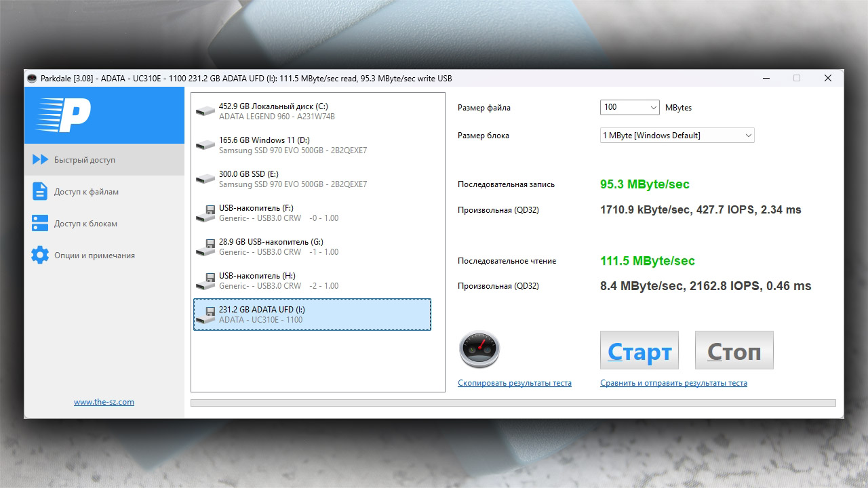Click the Размер файла label
The width and height of the screenshot is (868, 488).
coord(484,108)
